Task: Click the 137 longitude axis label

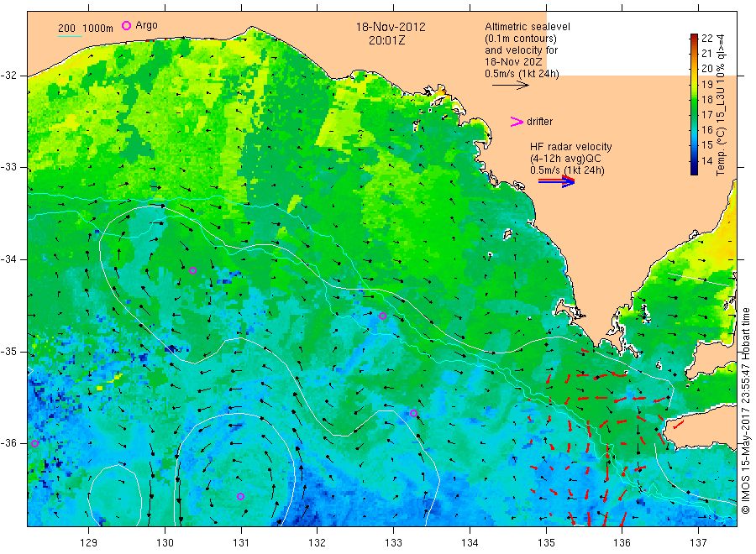Action: [x=698, y=543]
